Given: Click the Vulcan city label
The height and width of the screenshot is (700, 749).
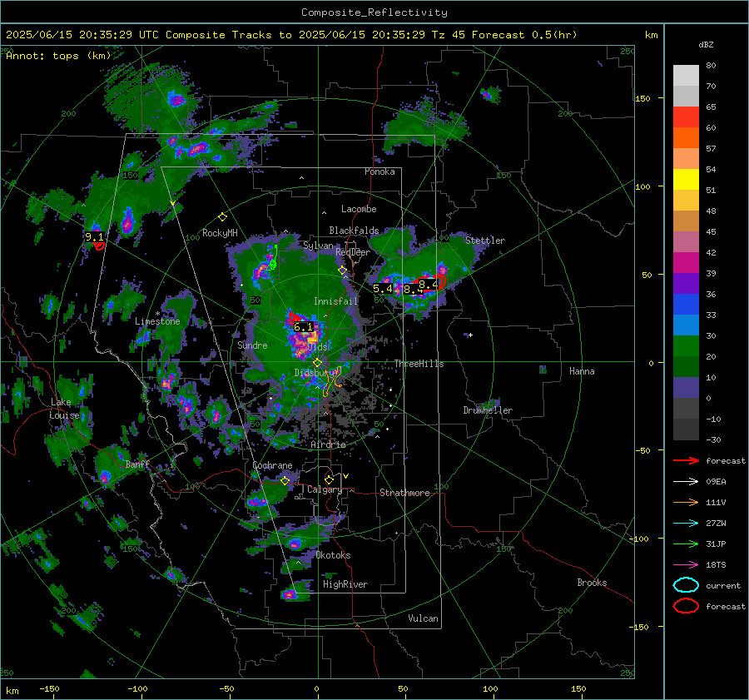Looking at the screenshot, I should [423, 618].
